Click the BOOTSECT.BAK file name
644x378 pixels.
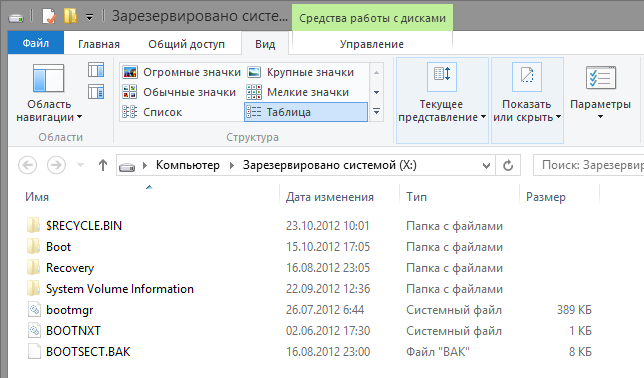88,352
